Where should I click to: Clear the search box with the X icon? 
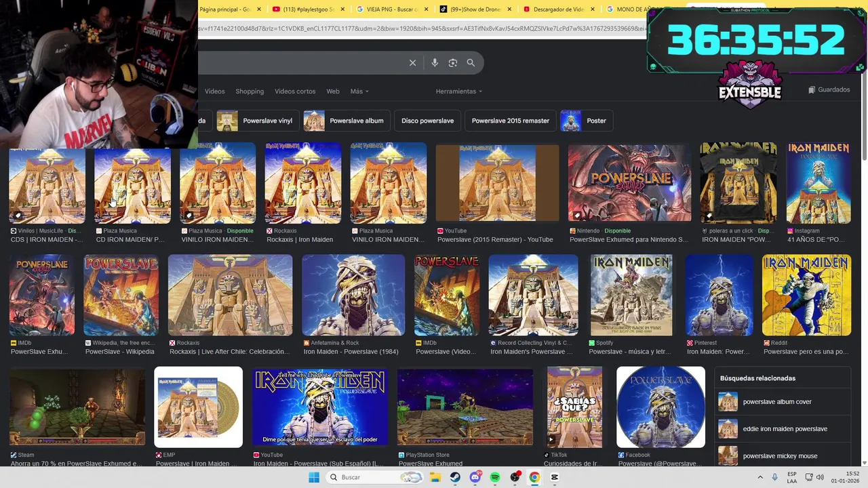[x=412, y=62]
